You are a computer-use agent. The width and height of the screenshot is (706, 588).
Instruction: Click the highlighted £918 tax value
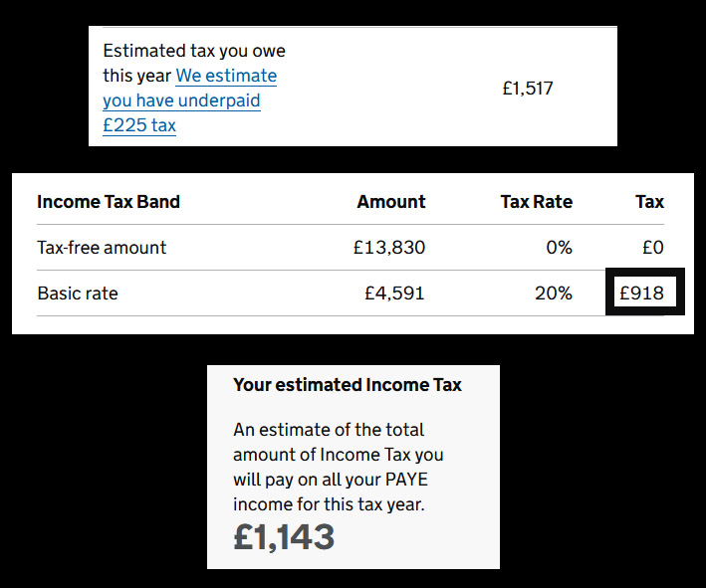click(x=642, y=294)
